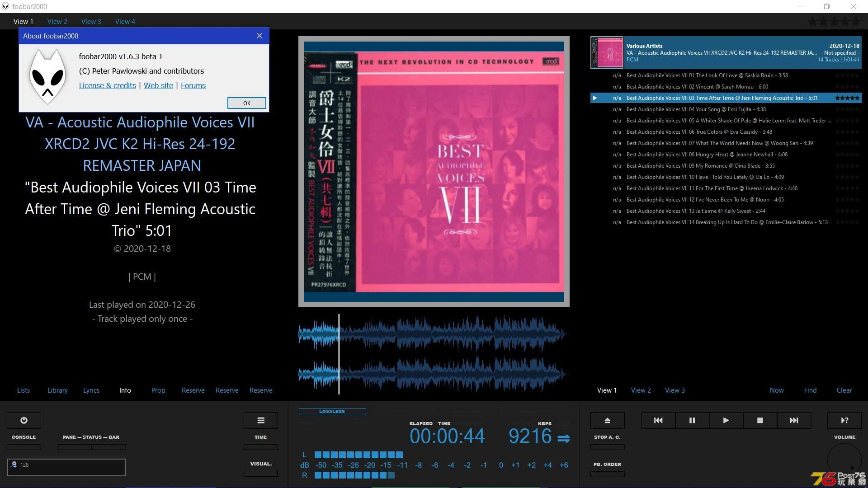This screenshot has width=868, height=488.
Task: Open the Library panel tab
Action: click(57, 390)
